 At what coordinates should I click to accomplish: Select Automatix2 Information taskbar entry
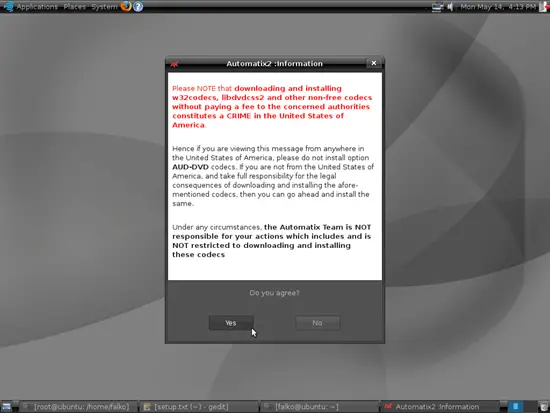[440, 407]
